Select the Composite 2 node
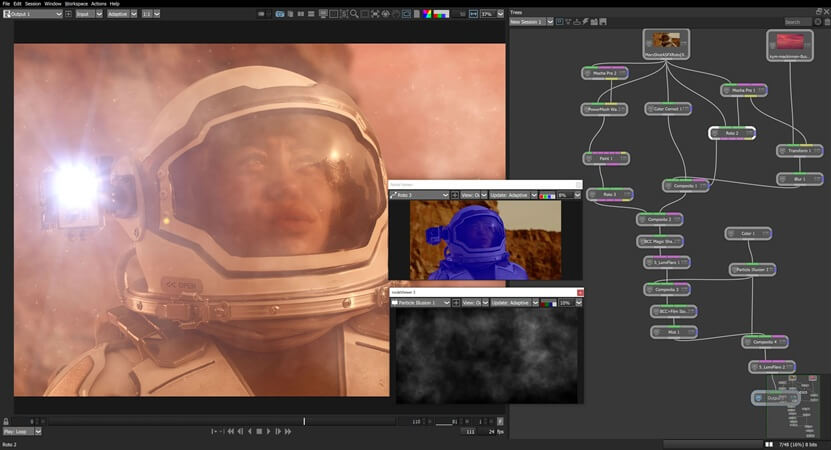831x450 pixels. [660, 219]
